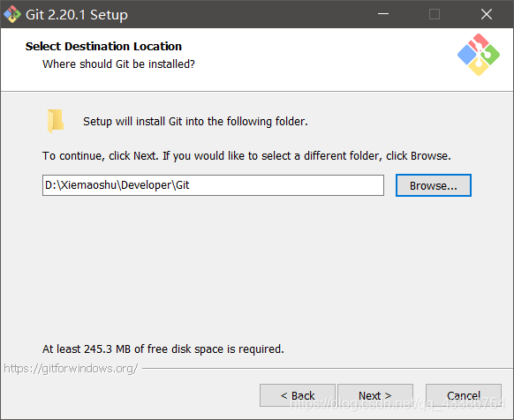This screenshot has height=420, width=514.
Task: Click the Git logo in the header
Action: coord(479,55)
